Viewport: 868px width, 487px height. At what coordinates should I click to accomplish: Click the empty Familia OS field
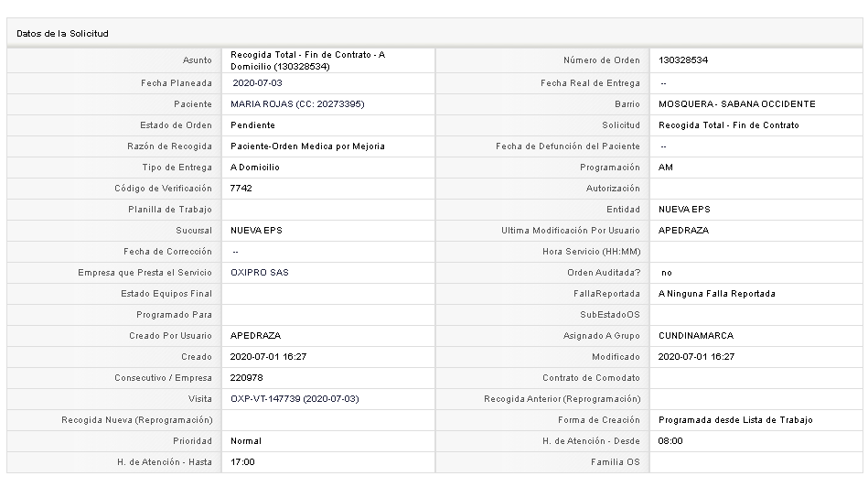pyautogui.click(x=756, y=462)
